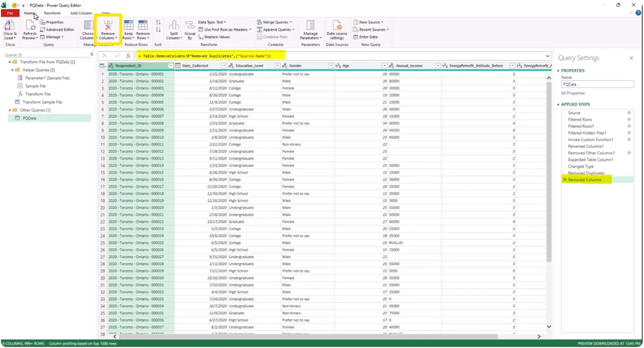
Task: Click the Remove Columns icon
Action: pyautogui.click(x=108, y=26)
